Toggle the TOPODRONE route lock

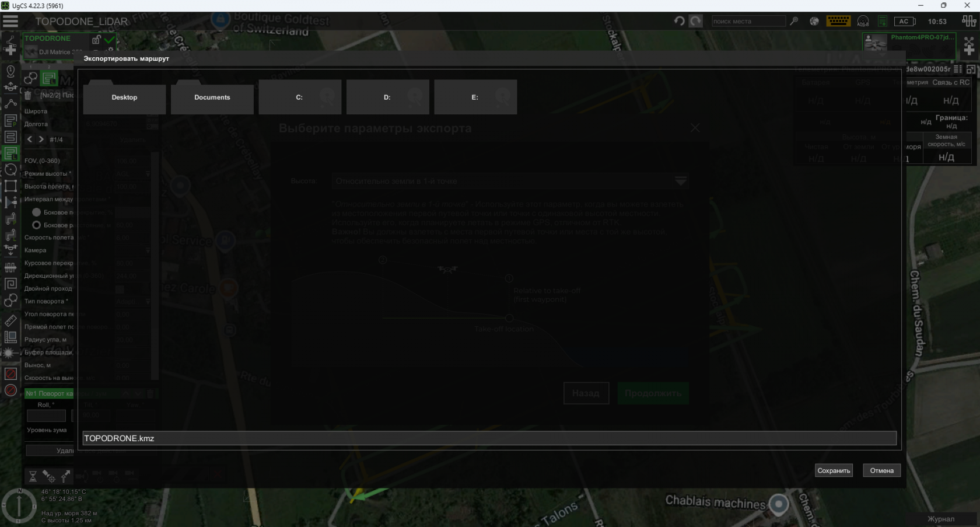(96, 40)
